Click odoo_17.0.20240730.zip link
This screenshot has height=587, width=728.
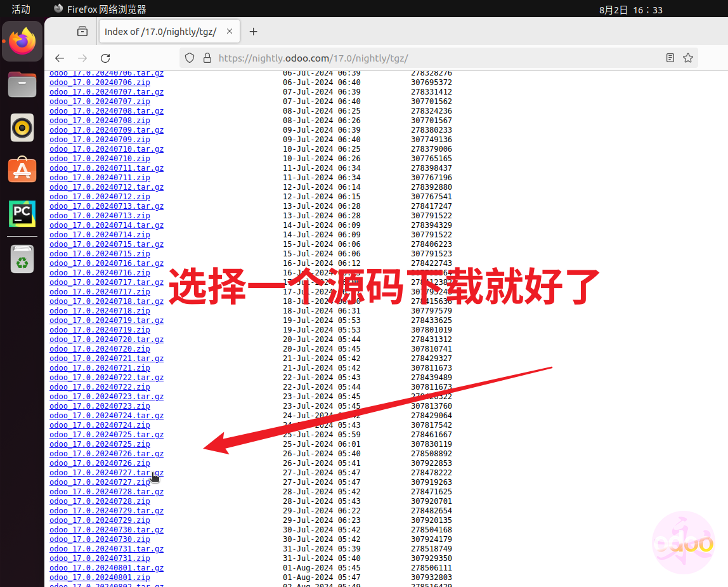(100, 539)
